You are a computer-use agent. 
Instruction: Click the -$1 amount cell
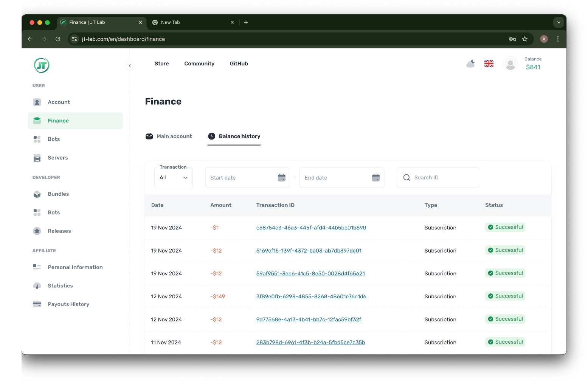pos(214,228)
